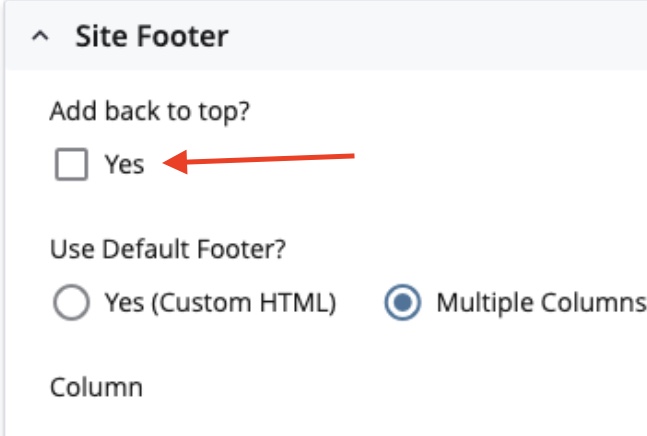Click the Add back to top? question label
Screen dimensions: 647x436
pyautogui.click(x=149, y=112)
